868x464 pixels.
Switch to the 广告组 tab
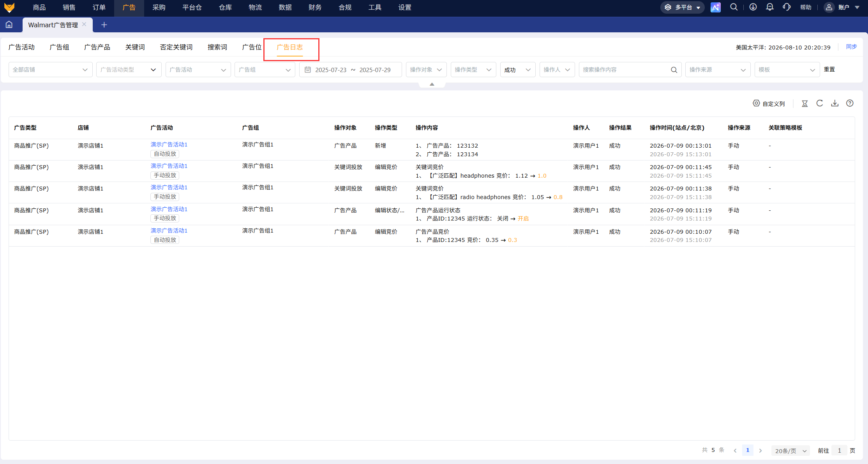pyautogui.click(x=60, y=47)
